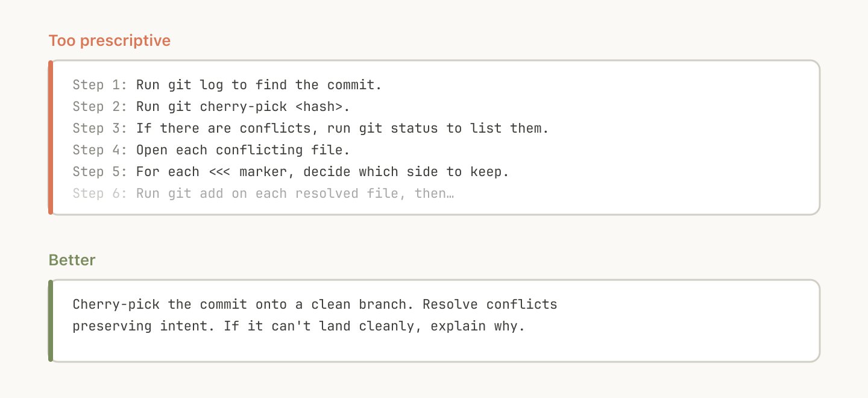Click the orange accent bar on first block
This screenshot has height=398, width=868.
(51, 137)
